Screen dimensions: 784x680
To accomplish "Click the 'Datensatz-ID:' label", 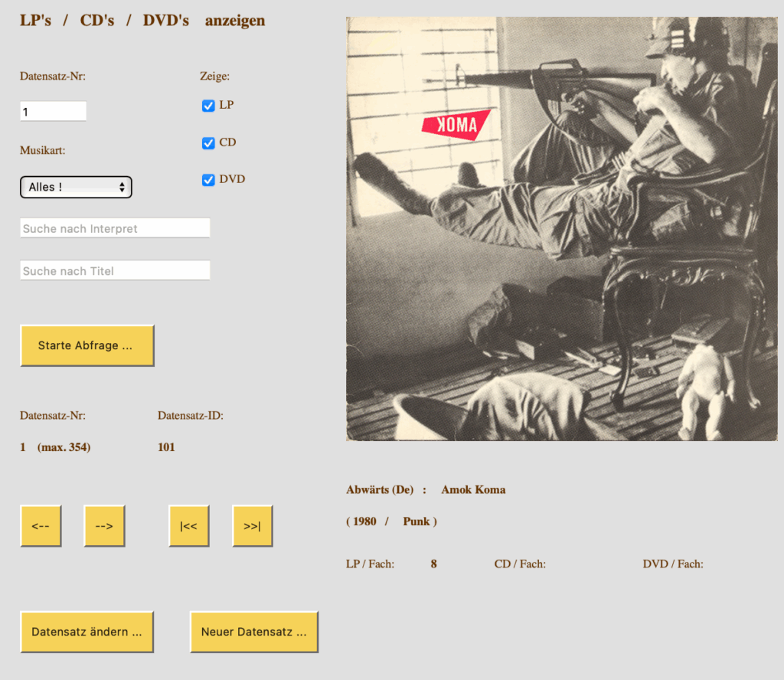I will [x=191, y=416].
